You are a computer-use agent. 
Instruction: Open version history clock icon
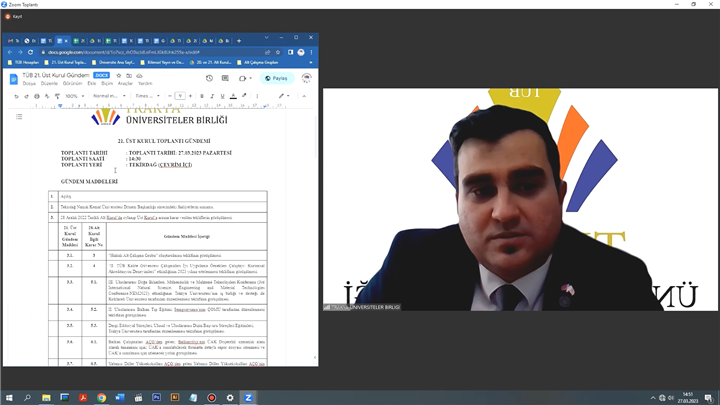pos(209,79)
